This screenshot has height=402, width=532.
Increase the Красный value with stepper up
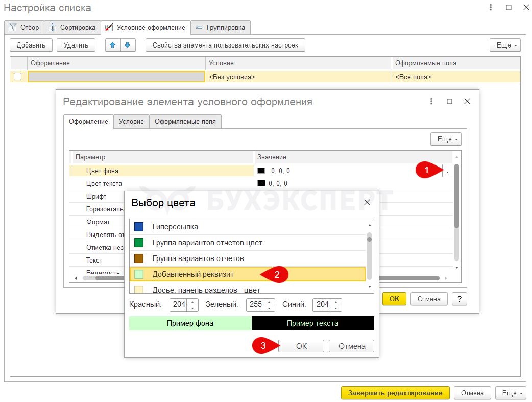192,302
